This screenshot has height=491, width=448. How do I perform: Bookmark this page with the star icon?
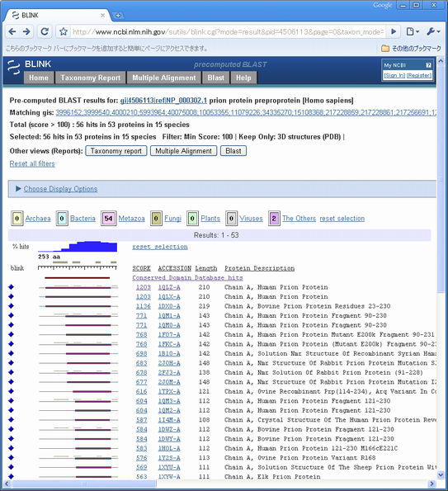pos(64,31)
